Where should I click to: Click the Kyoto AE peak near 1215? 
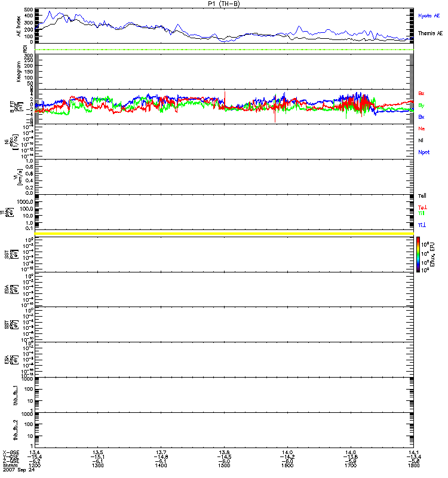(50, 12)
